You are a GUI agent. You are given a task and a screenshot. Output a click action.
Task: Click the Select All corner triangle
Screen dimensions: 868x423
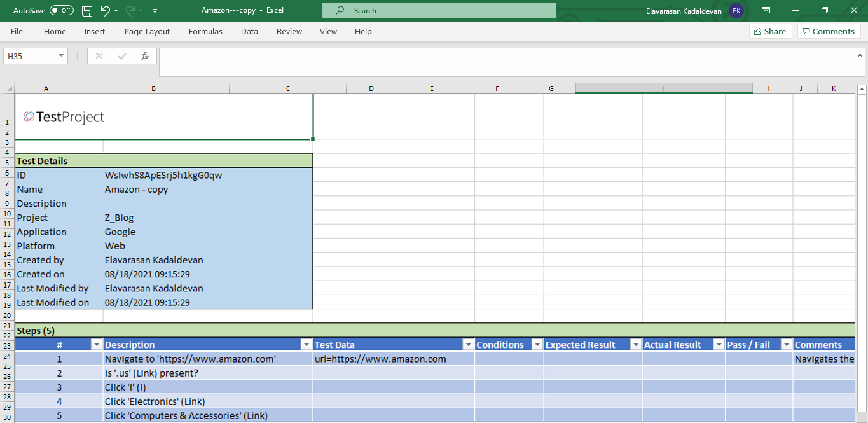tap(8, 88)
